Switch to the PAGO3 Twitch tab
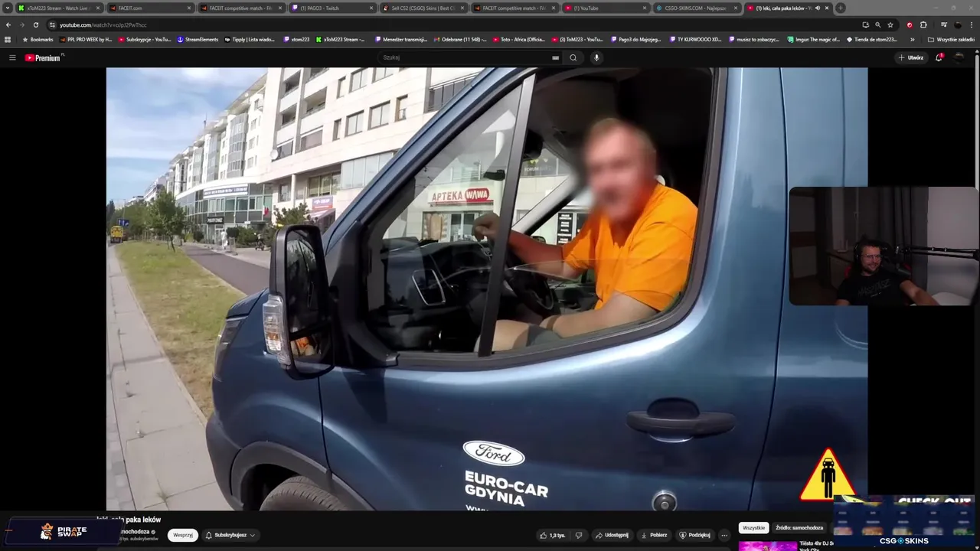This screenshot has height=551, width=980. 332,8
